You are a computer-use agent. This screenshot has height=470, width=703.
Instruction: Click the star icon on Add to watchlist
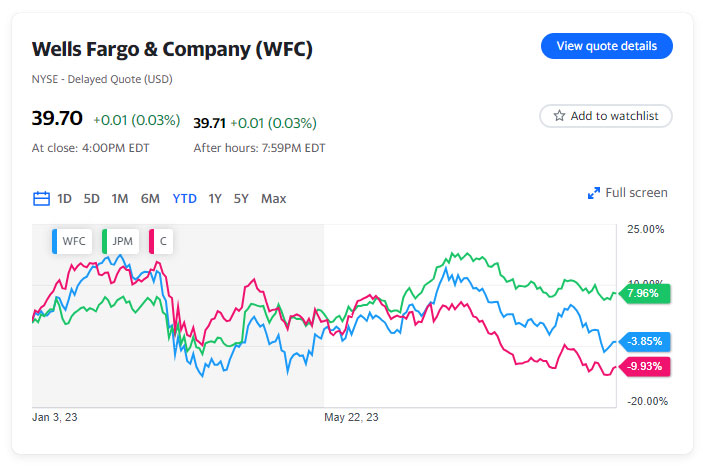point(559,116)
